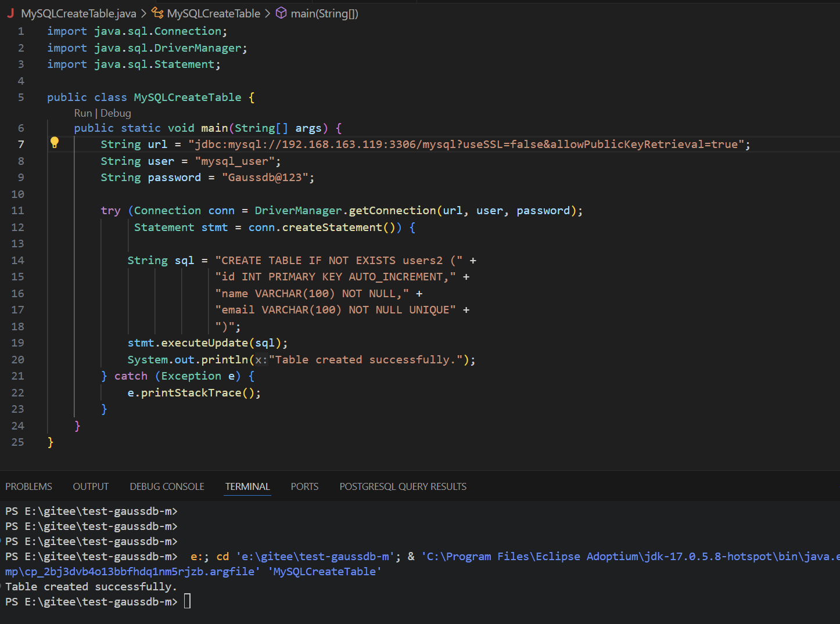The width and height of the screenshot is (840, 624).
Task: Click println on line 20
Action: point(224,359)
